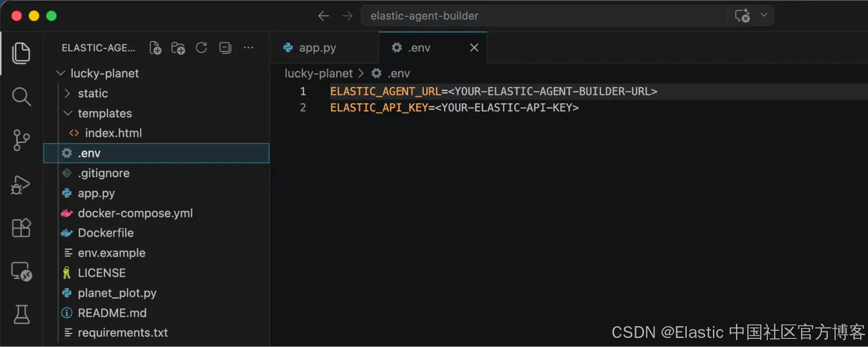Open the .gitignore file

[156, 173]
